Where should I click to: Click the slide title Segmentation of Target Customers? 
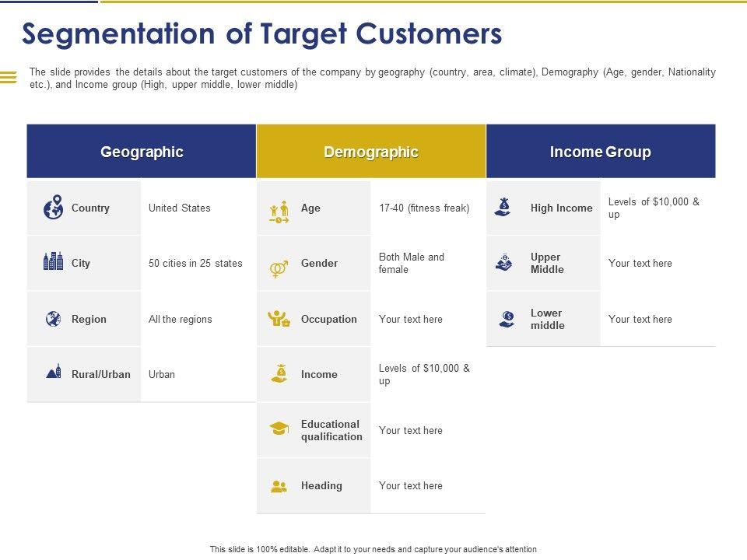[262, 34]
